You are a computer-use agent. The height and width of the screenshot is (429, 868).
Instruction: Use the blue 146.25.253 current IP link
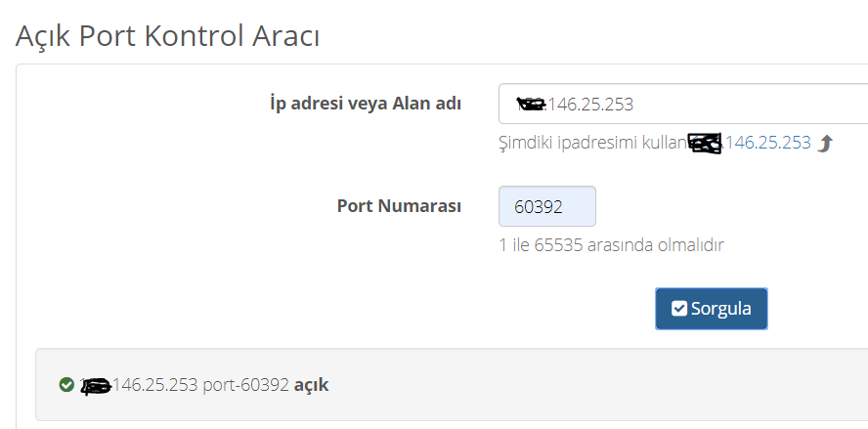[x=767, y=143]
